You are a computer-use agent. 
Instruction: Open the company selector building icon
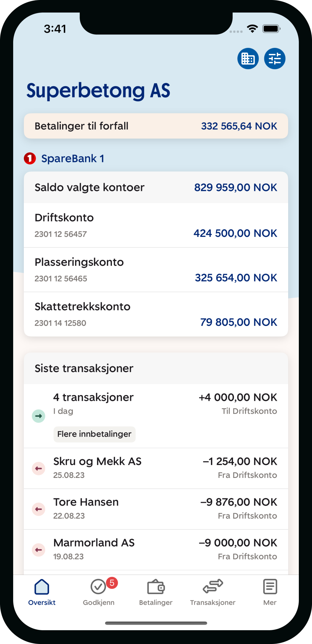tap(248, 59)
